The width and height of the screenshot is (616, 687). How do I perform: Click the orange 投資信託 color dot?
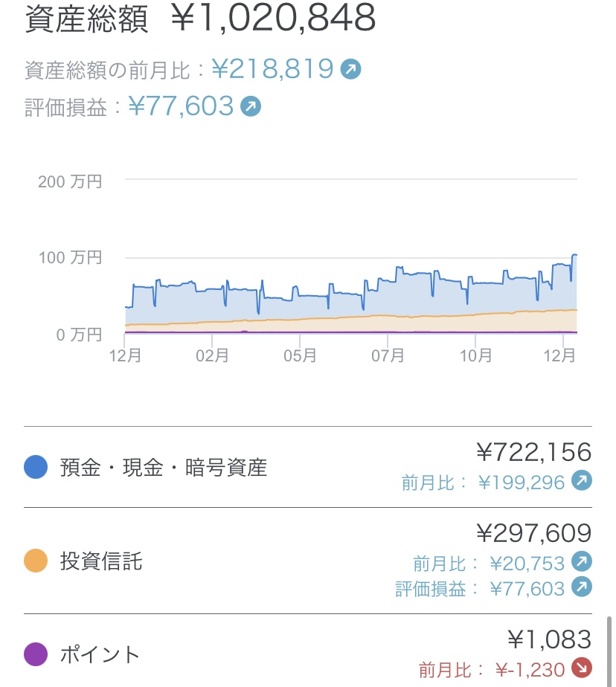[x=36, y=561]
